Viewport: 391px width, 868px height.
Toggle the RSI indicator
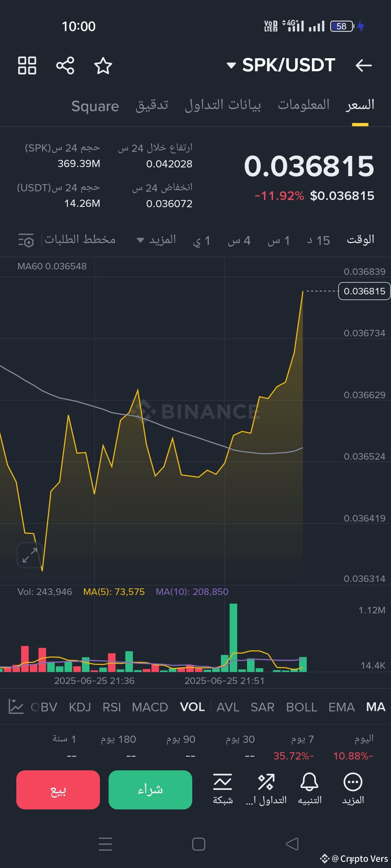[112, 707]
